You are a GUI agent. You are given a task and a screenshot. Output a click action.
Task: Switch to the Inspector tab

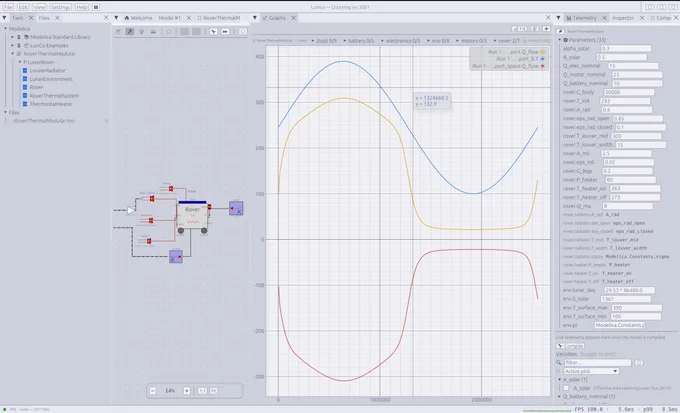(x=623, y=18)
